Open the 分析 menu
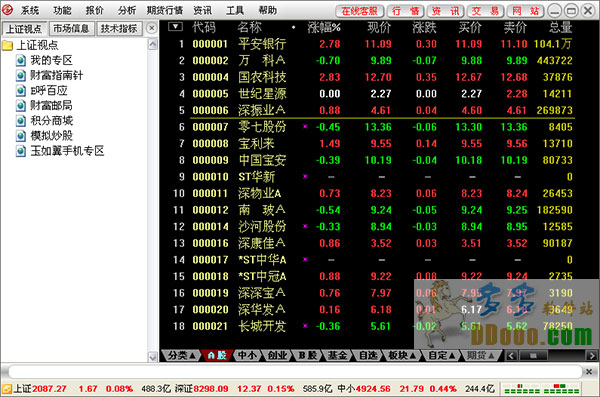 [127, 10]
